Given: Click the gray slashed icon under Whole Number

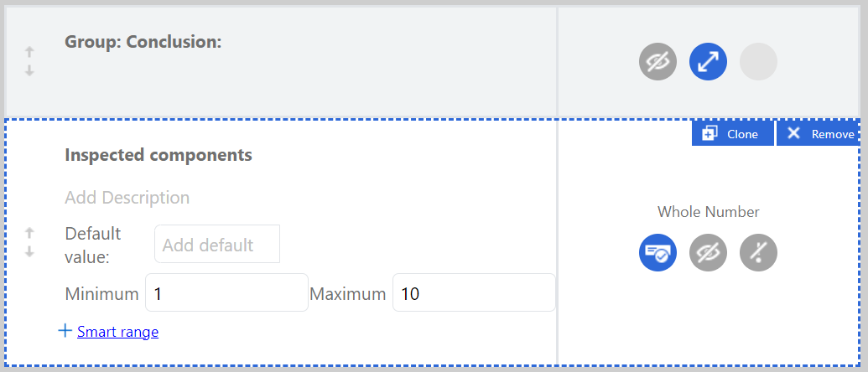Looking at the screenshot, I should 758,252.
